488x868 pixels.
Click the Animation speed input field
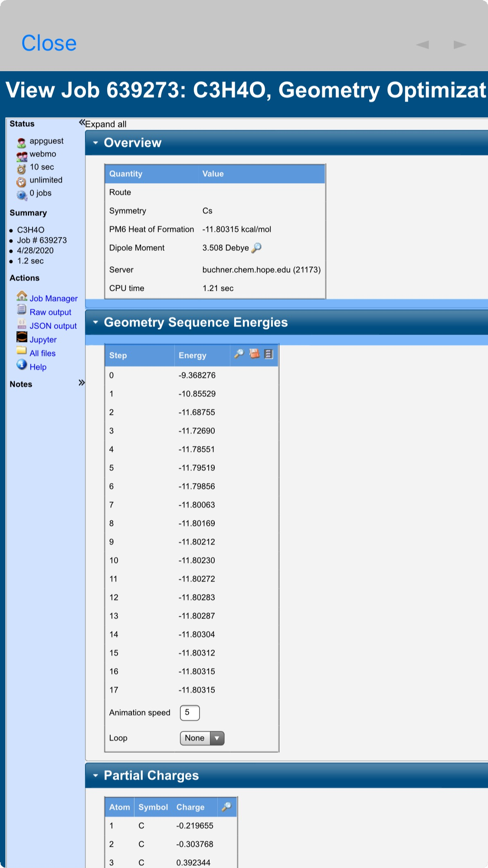pos(190,713)
